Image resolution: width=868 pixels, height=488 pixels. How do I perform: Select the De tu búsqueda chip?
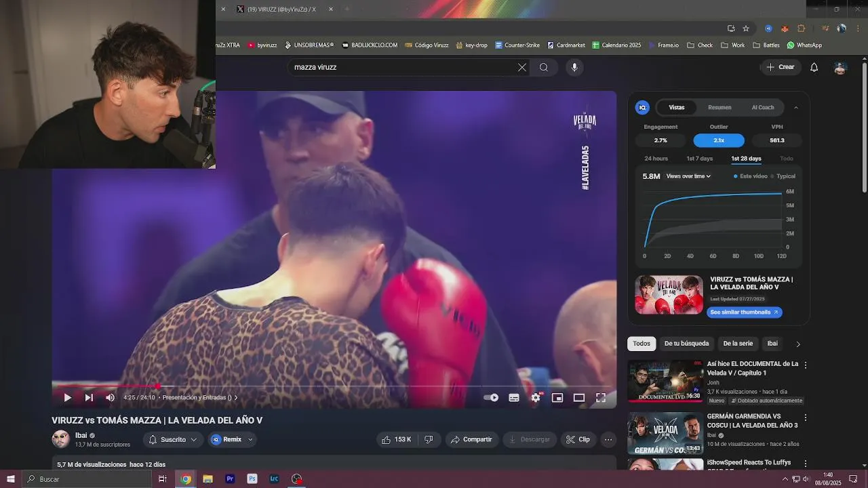point(686,344)
